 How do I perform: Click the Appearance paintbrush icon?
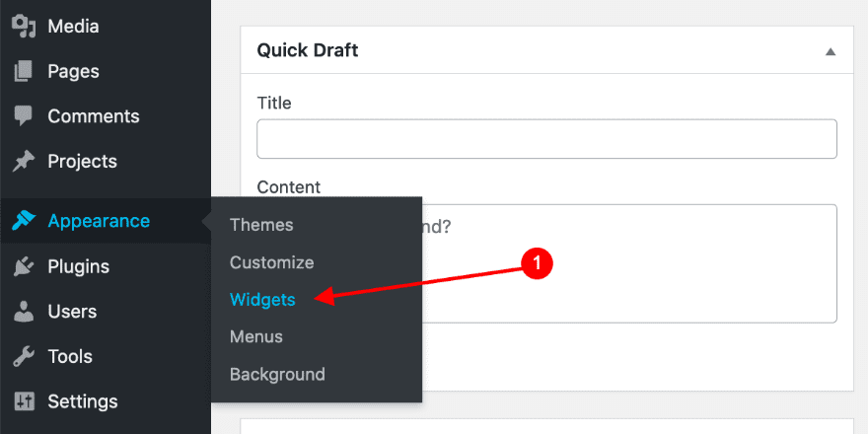pyautogui.click(x=24, y=221)
